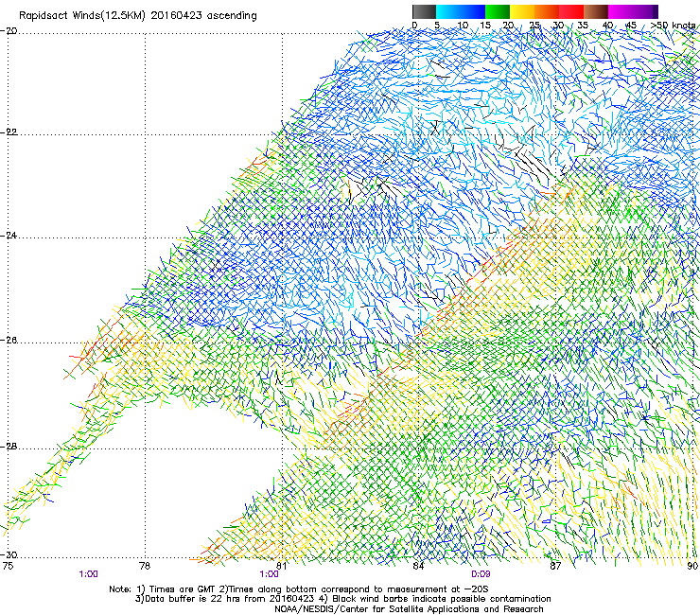
Task: Click the 75 longitude axis label
Action: click(8, 566)
